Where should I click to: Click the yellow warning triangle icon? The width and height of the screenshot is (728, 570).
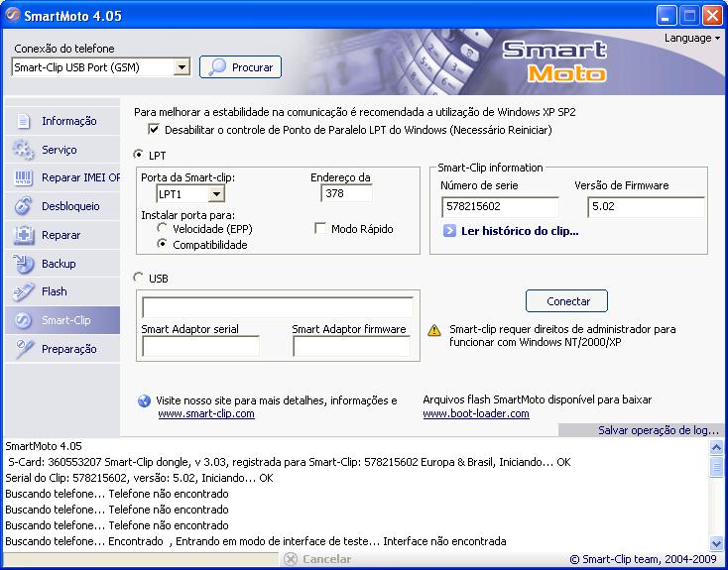pyautogui.click(x=434, y=330)
